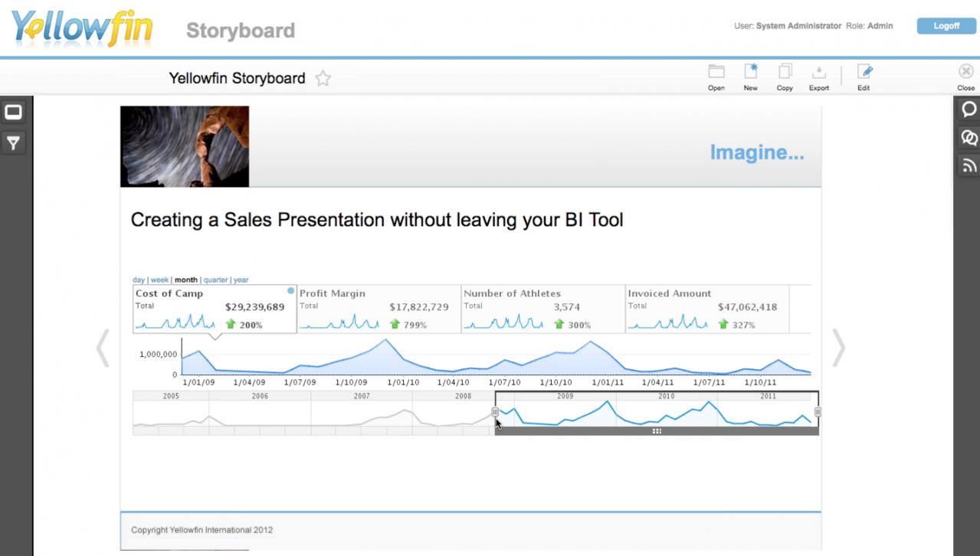This screenshot has height=556, width=980.
Task: Open the filter funnel icon in left sidebar
Action: click(x=13, y=142)
